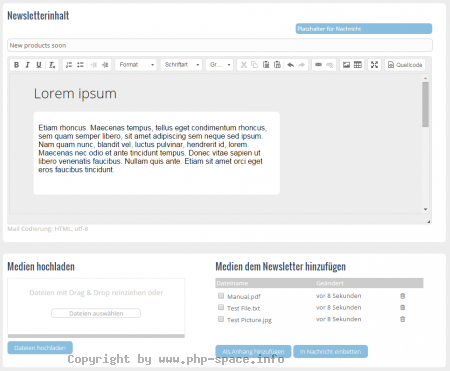
Task: Check the Manual.pdf checkbox
Action: tap(221, 296)
